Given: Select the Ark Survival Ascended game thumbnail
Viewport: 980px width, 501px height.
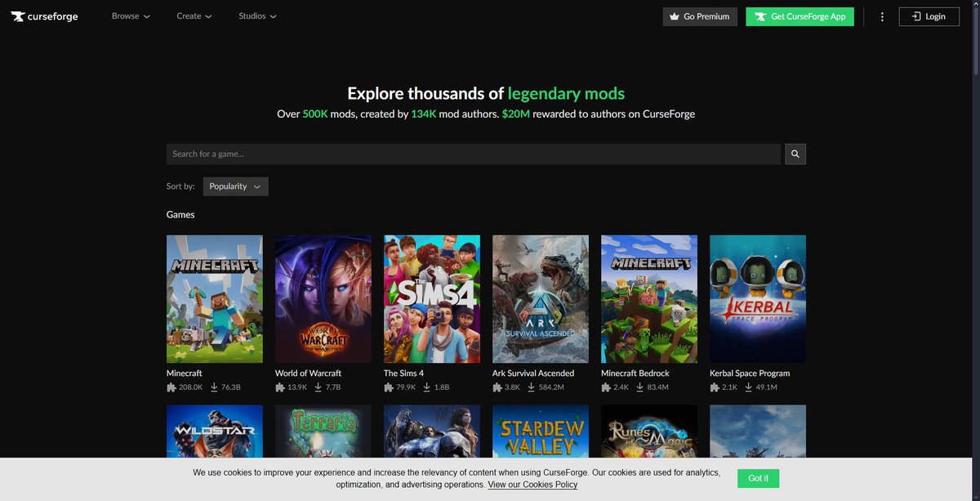Looking at the screenshot, I should 540,298.
